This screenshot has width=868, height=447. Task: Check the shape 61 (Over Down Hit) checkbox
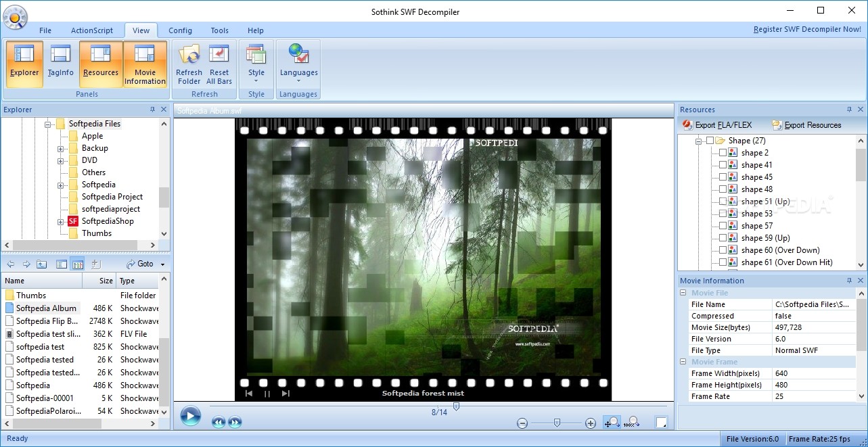(x=723, y=262)
